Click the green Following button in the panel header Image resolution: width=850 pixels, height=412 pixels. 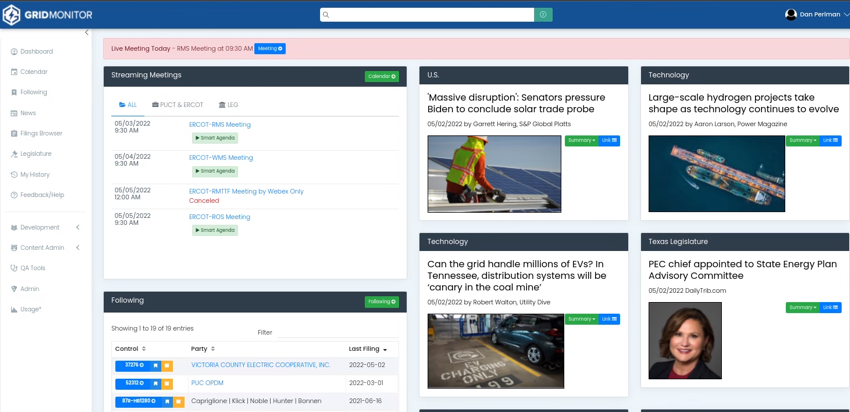pyautogui.click(x=382, y=301)
